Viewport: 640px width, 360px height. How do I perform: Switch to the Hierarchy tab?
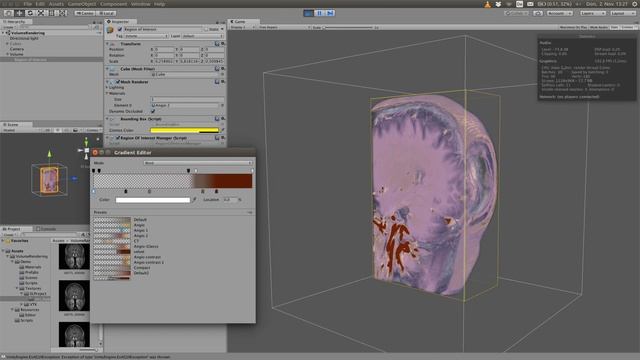[x=16, y=22]
